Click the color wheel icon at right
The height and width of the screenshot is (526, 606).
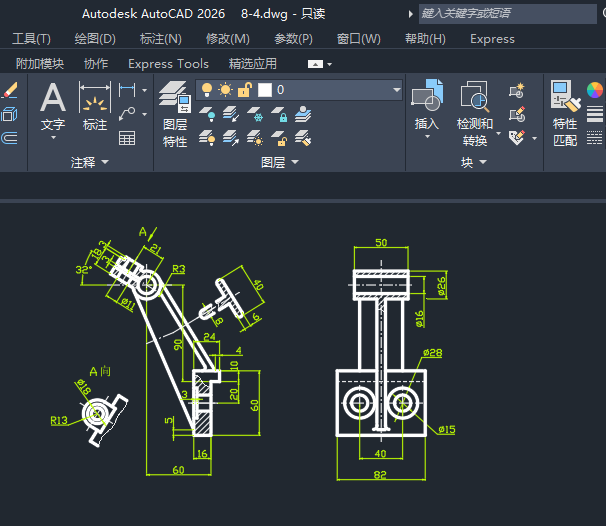pos(595,90)
